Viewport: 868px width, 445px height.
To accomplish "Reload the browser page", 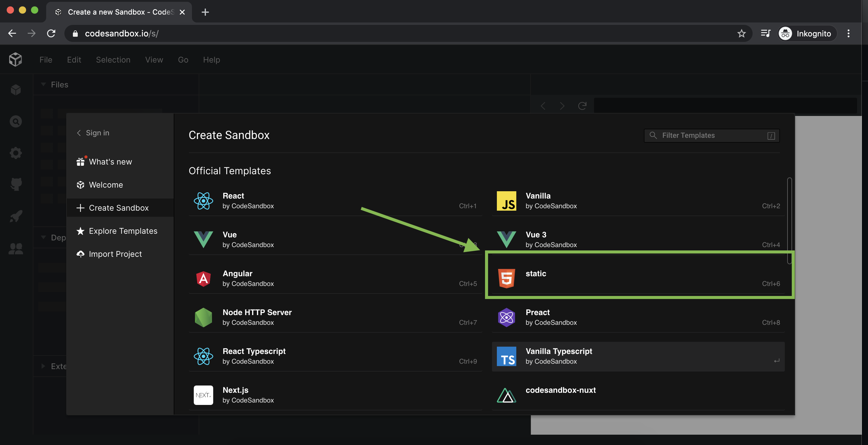I will click(x=51, y=33).
